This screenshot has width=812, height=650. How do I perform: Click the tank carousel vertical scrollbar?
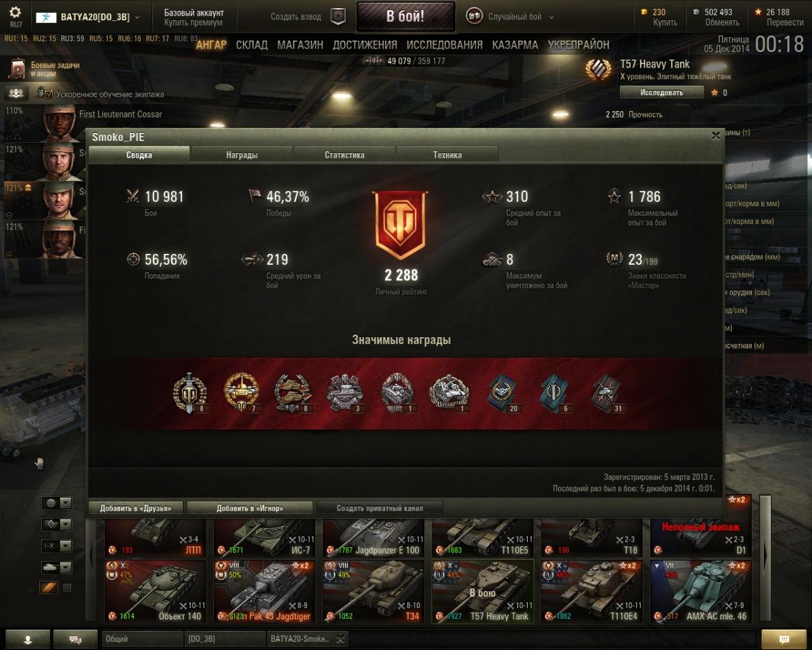765,559
